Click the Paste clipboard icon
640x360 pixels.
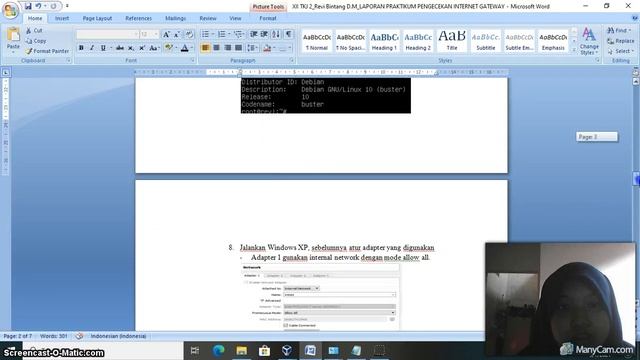(x=13, y=35)
